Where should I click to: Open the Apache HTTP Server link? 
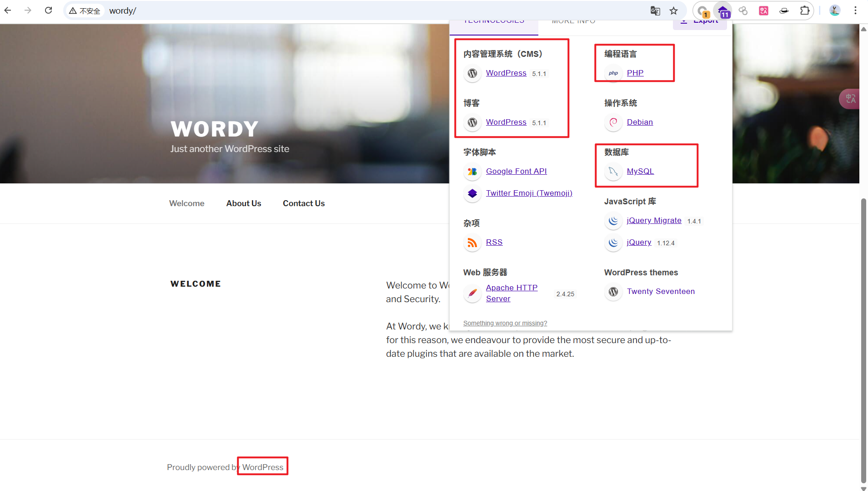(x=512, y=293)
